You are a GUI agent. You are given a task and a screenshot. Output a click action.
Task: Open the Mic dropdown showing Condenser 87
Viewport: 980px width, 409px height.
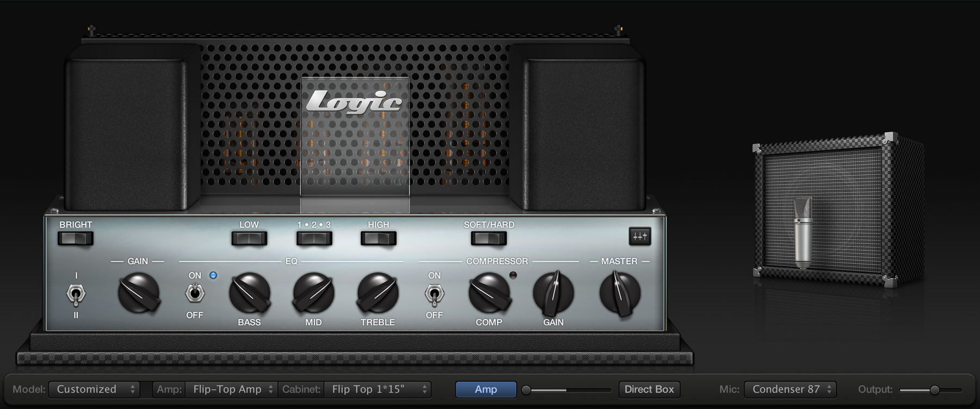pyautogui.click(x=790, y=389)
